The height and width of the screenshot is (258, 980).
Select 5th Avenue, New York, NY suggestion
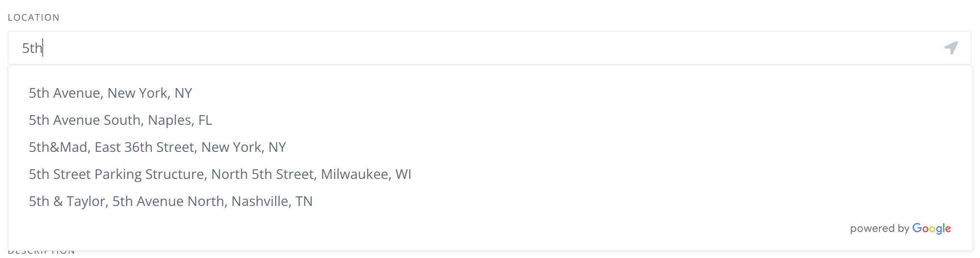tap(110, 93)
